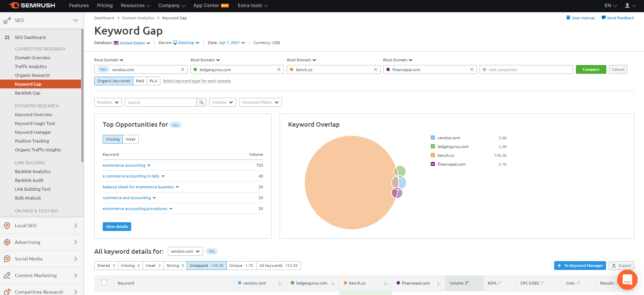Open the Position filter dropdown

108,102
